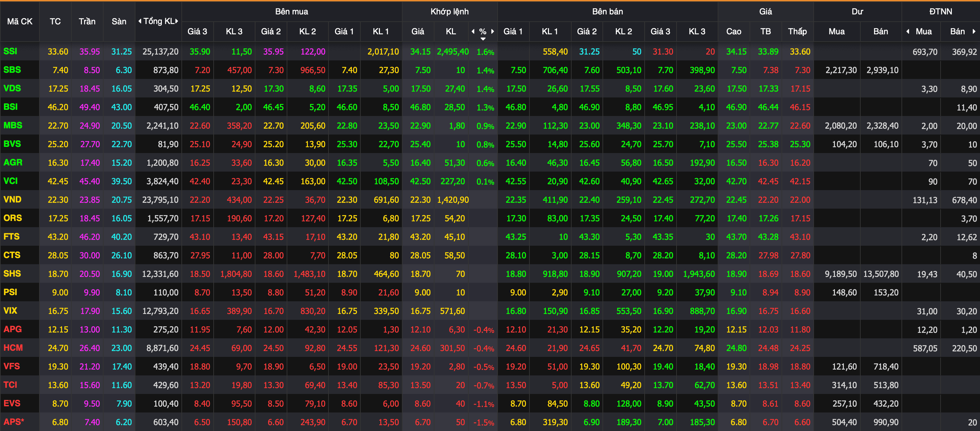Open the VFS stock symbol

tap(12, 366)
